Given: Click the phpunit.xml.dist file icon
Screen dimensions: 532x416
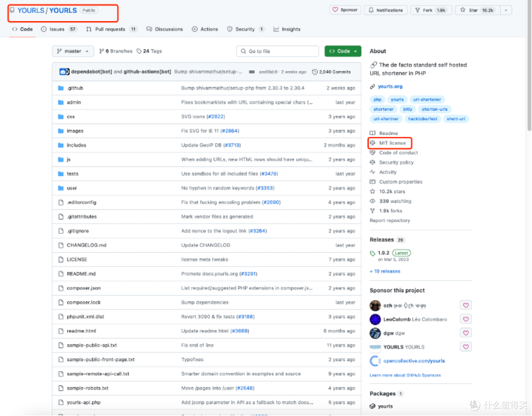Looking at the screenshot, I should 61,316.
